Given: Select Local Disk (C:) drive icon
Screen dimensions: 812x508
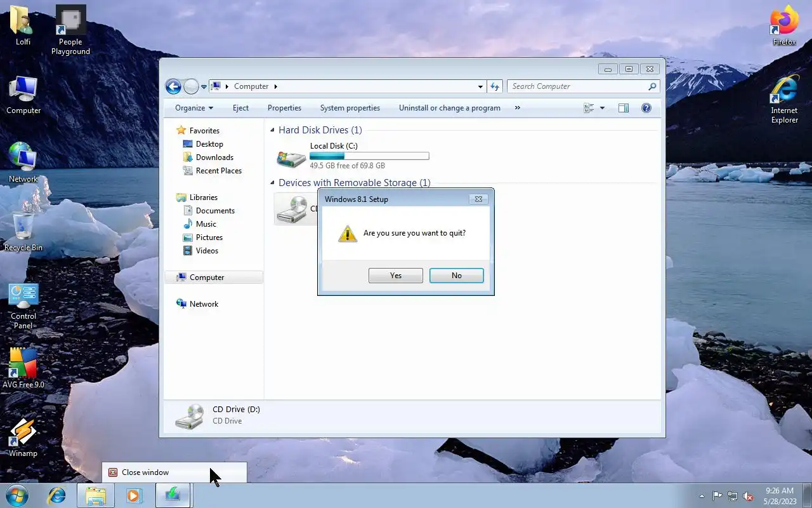Looking at the screenshot, I should [x=291, y=158].
